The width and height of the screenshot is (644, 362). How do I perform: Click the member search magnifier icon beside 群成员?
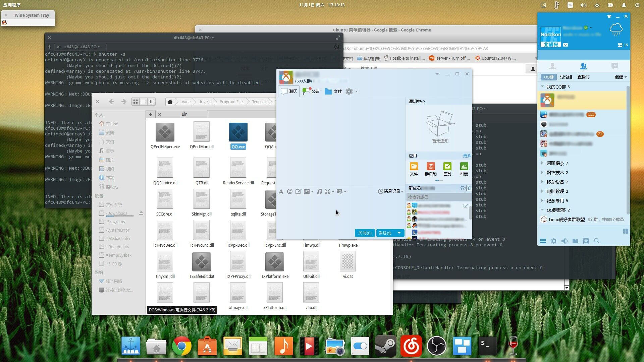point(469,188)
